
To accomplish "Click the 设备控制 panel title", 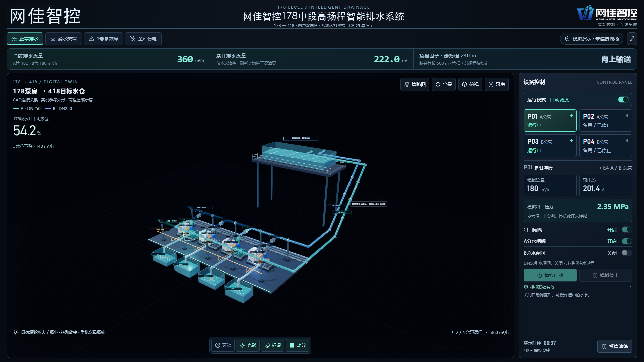I will 534,82.
